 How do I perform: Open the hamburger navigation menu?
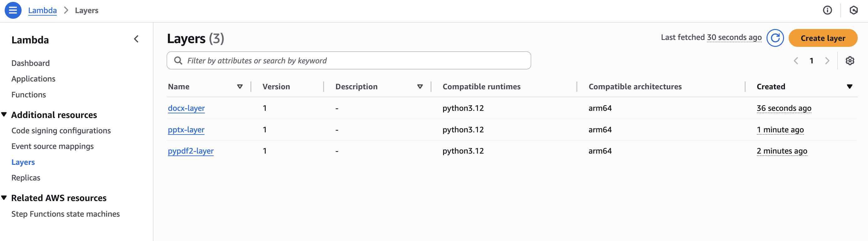pyautogui.click(x=13, y=10)
